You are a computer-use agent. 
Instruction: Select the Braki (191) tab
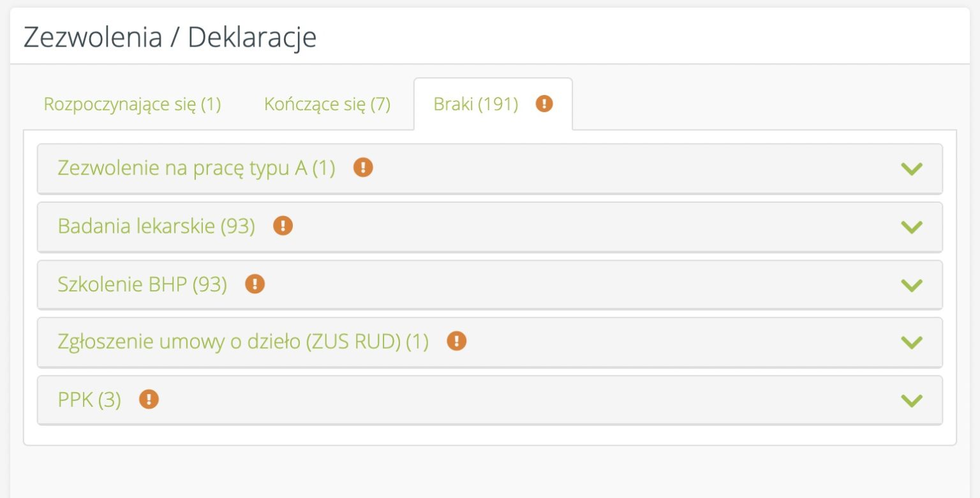click(x=475, y=104)
